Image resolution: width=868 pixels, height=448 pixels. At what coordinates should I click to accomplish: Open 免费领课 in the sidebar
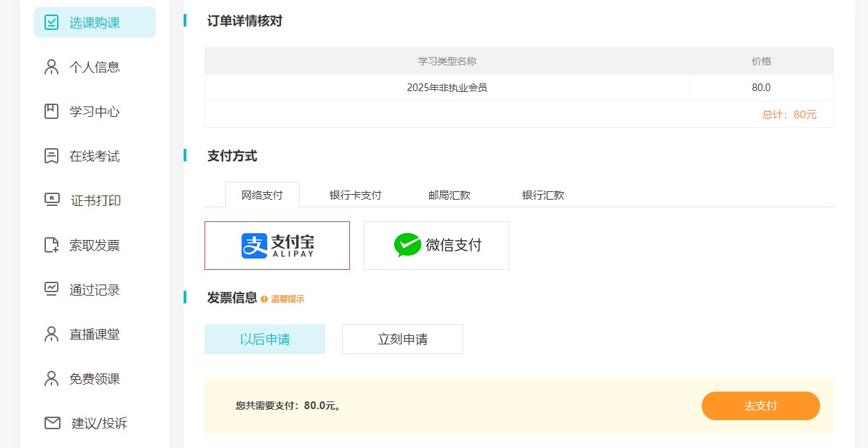(x=95, y=378)
